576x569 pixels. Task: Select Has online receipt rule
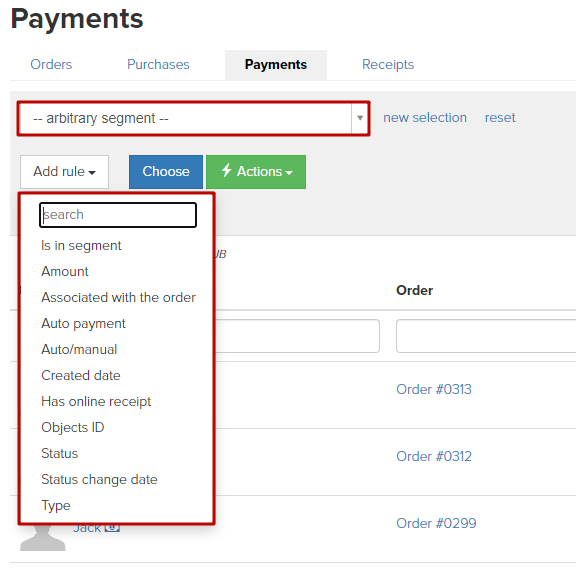(x=96, y=401)
